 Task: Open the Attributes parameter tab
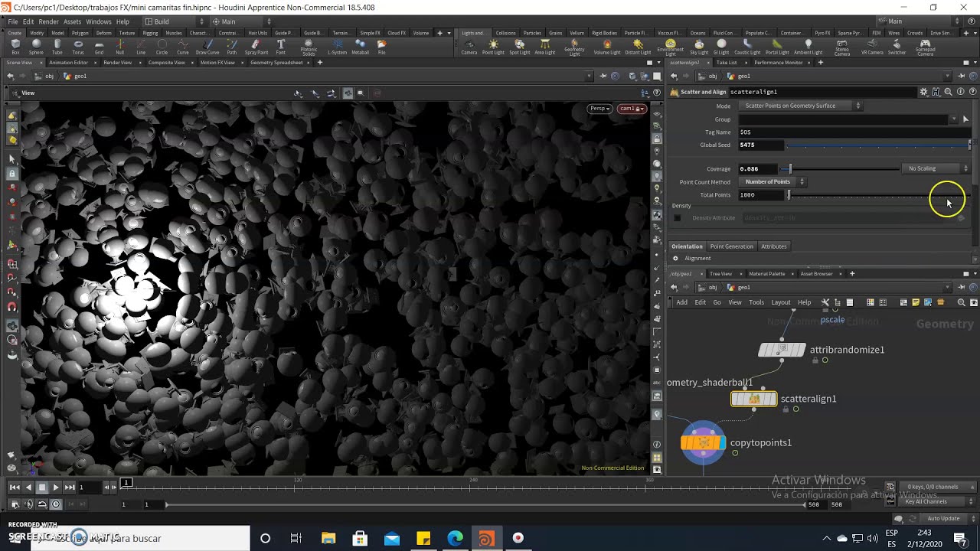pyautogui.click(x=773, y=246)
